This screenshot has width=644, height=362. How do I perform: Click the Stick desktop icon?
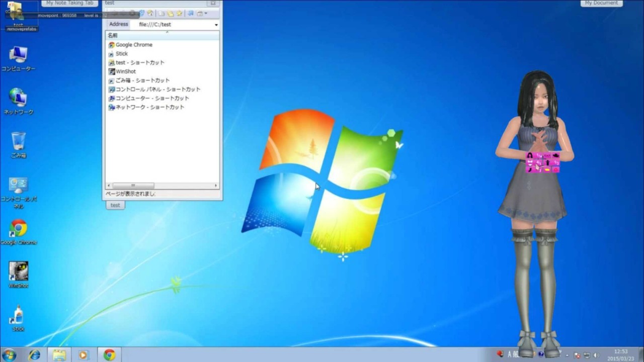19,315
